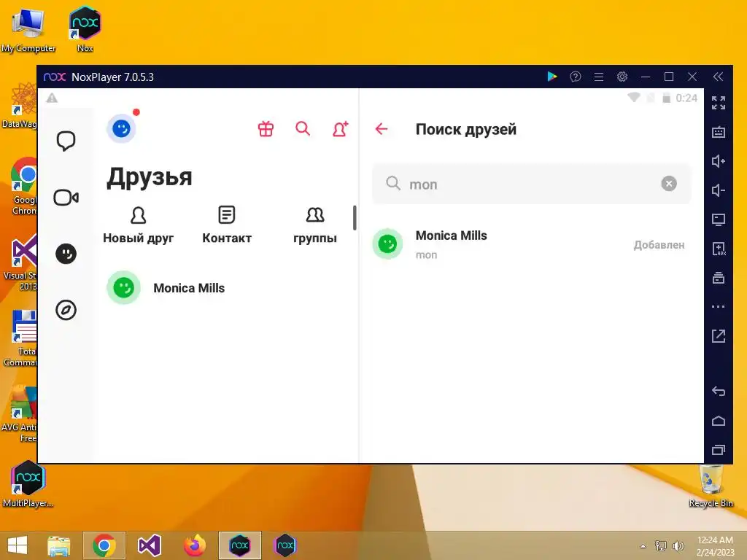The height and width of the screenshot is (560, 747).
Task: Open the 'Контакт' contacts section
Action: [x=227, y=225]
